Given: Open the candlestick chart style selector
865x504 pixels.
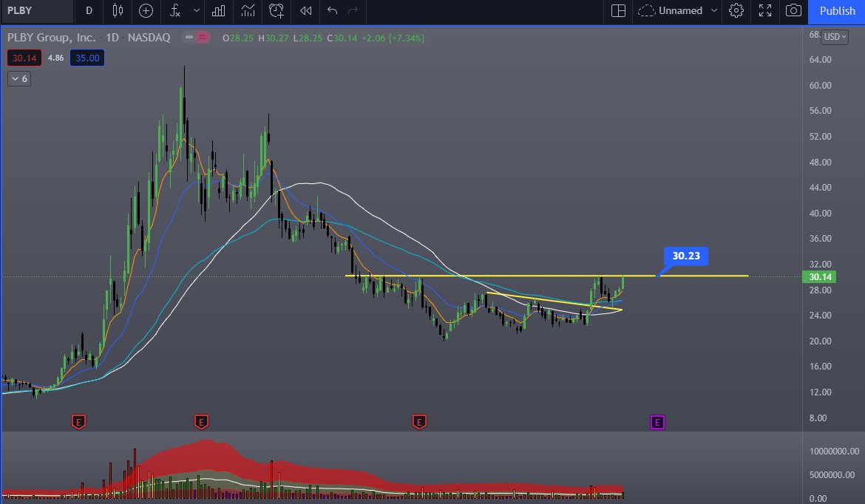Looking at the screenshot, I should pos(118,11).
